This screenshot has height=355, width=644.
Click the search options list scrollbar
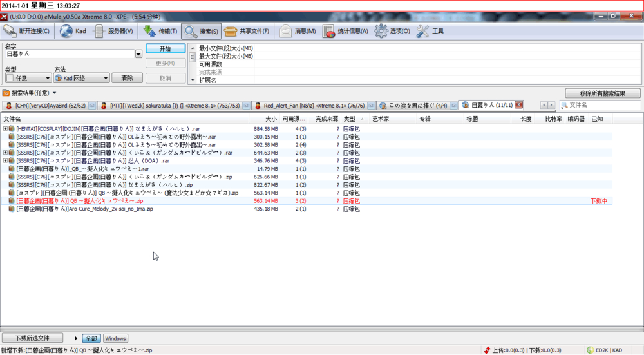tap(193, 64)
